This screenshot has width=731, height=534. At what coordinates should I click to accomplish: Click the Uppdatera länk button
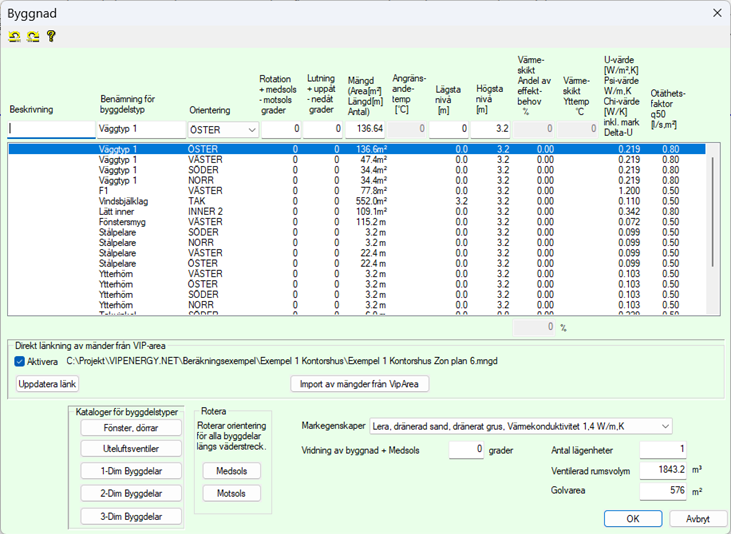tap(49, 384)
